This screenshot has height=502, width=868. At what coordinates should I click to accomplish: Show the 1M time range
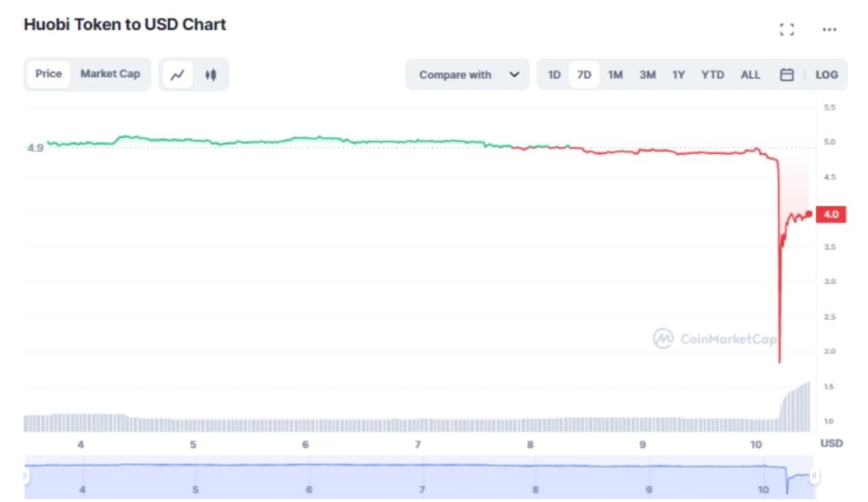point(615,75)
